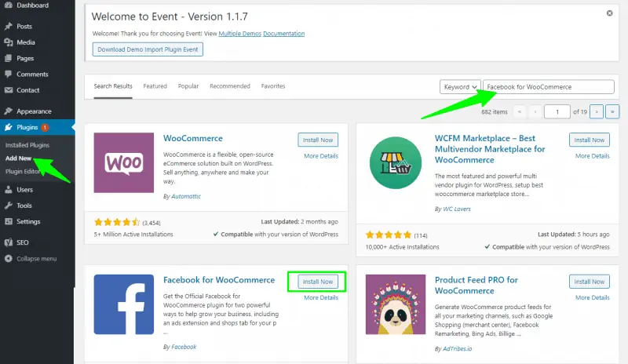Open Appearance via paintbrush icon

click(9, 111)
